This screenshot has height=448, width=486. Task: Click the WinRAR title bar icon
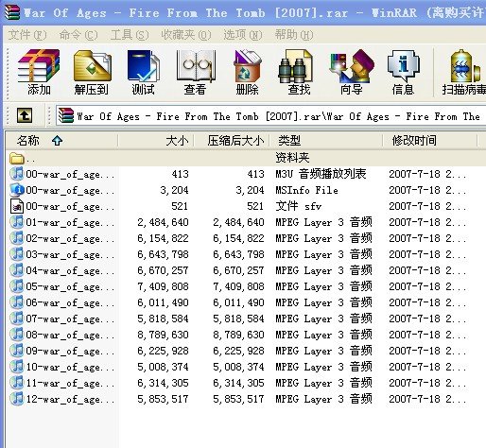click(x=12, y=12)
